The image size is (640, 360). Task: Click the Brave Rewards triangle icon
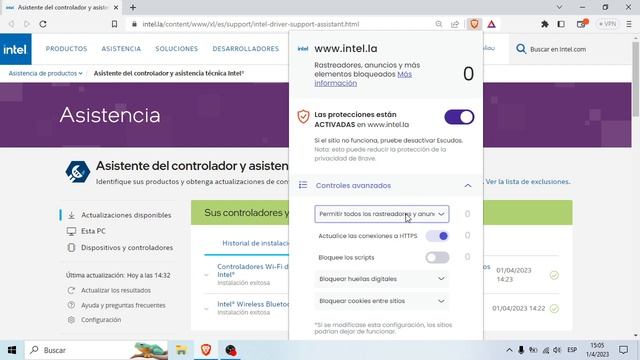(x=491, y=24)
